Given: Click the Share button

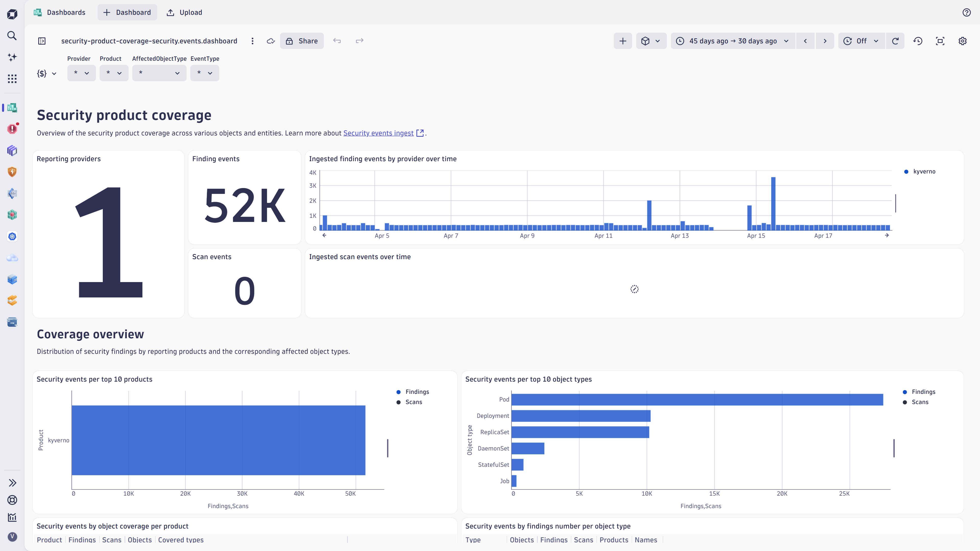Looking at the screenshot, I should coord(302,41).
